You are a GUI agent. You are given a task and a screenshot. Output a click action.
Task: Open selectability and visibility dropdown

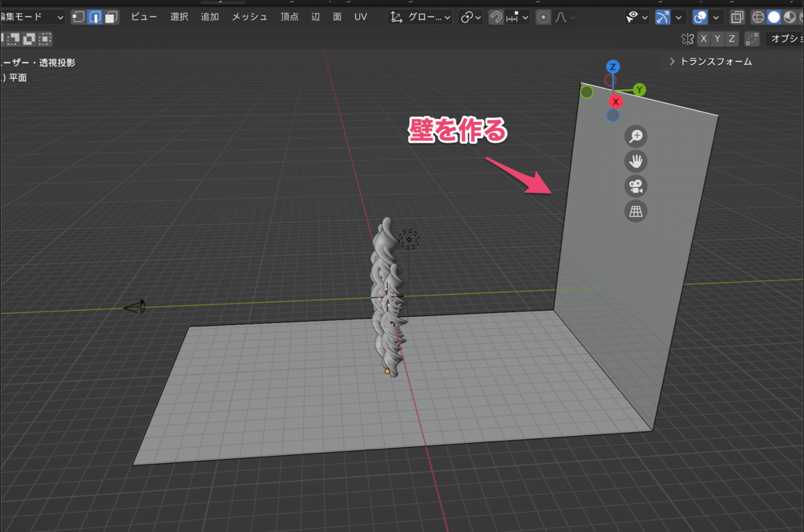tap(636, 17)
